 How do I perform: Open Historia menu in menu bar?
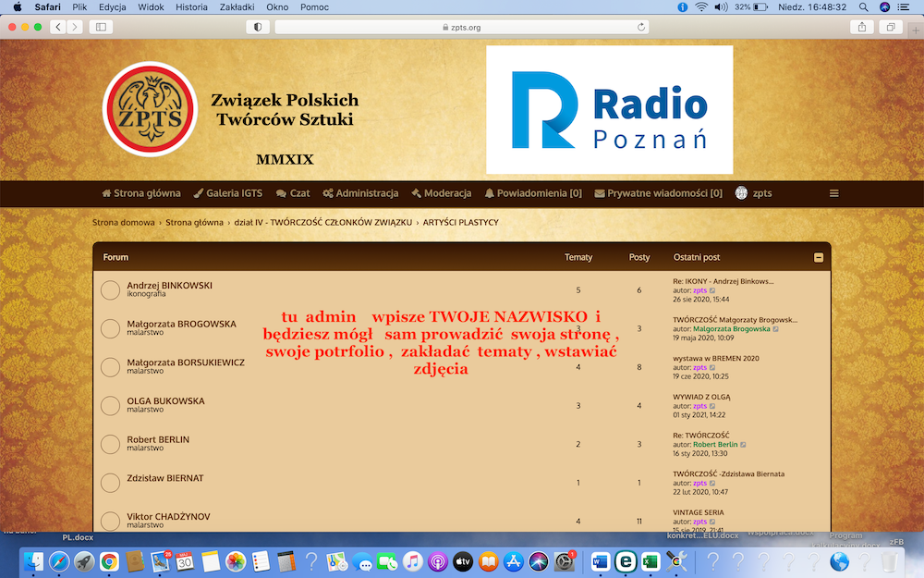click(191, 6)
